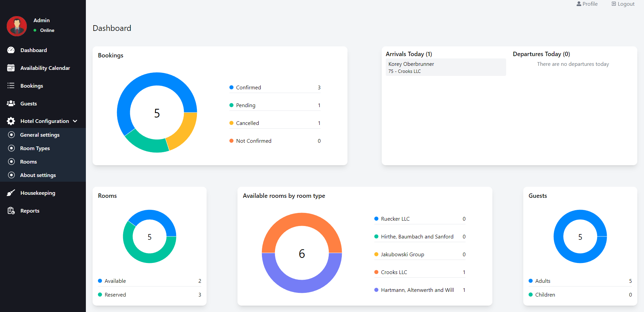Select the Rooms option under Hotel Configuration
Screen dimensions: 644x312
coord(28,162)
